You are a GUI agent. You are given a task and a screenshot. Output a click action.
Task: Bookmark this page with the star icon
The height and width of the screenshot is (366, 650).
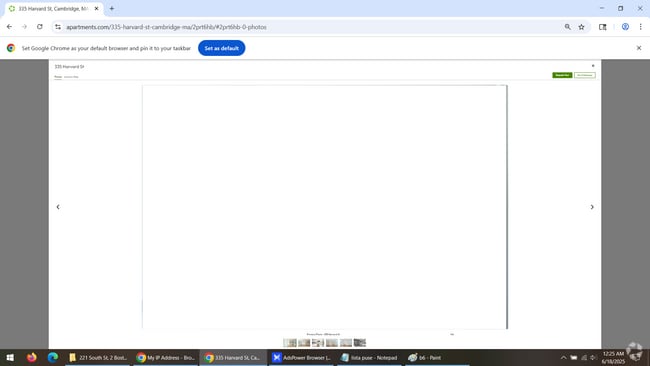tap(581, 27)
